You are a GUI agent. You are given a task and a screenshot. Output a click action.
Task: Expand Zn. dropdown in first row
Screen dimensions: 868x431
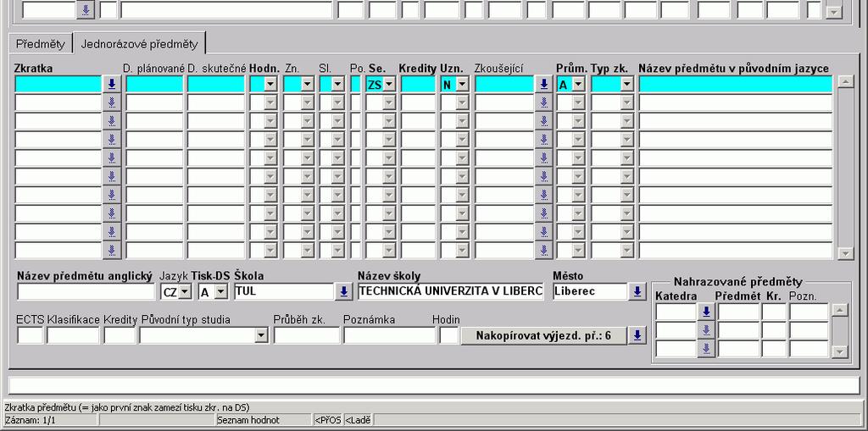click(307, 85)
